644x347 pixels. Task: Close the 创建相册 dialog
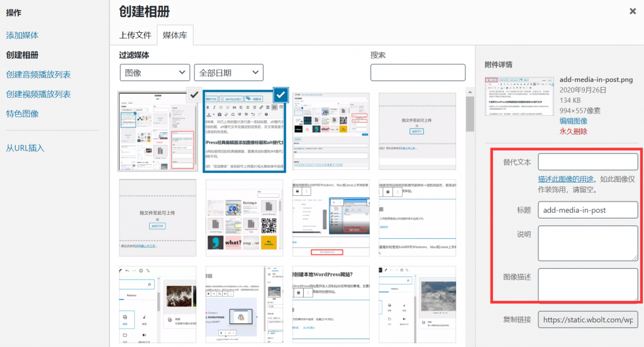click(633, 11)
